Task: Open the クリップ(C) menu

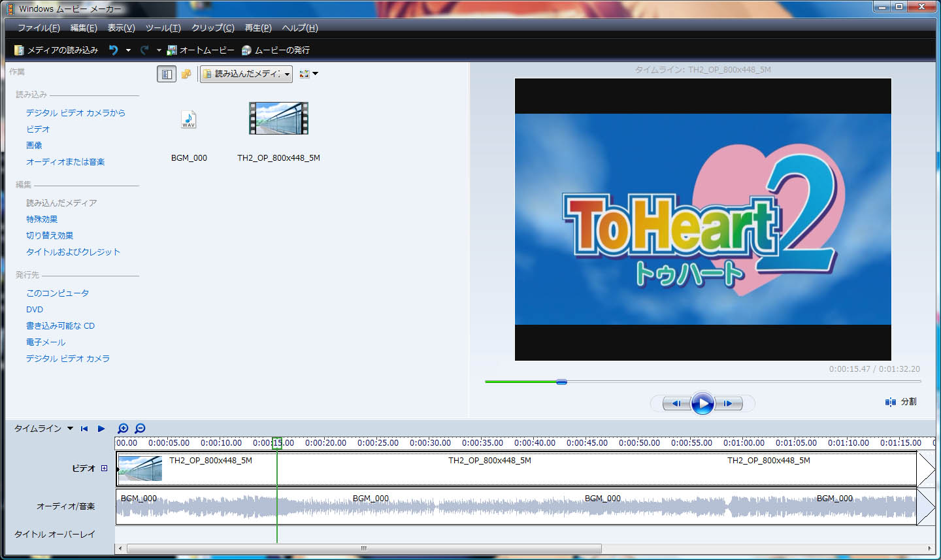Action: (x=212, y=27)
